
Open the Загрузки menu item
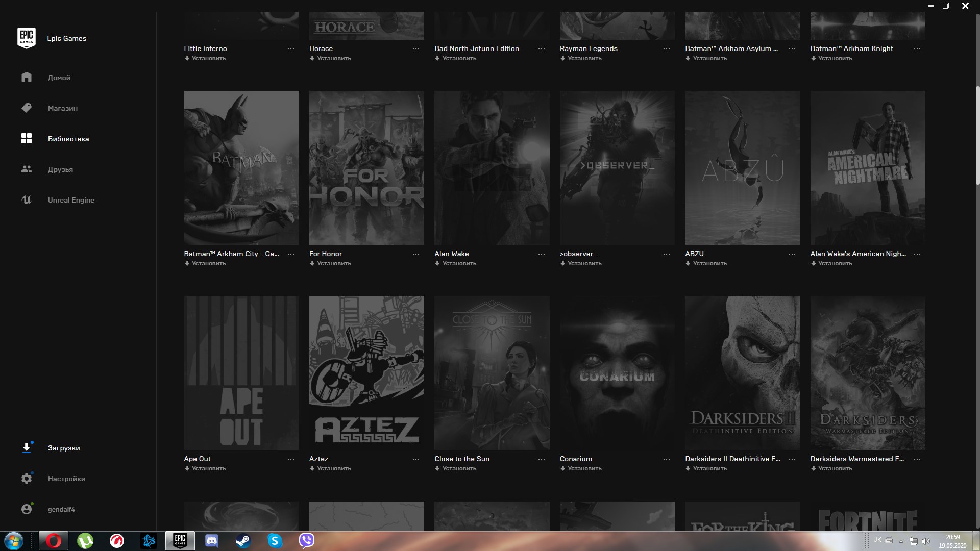64,448
